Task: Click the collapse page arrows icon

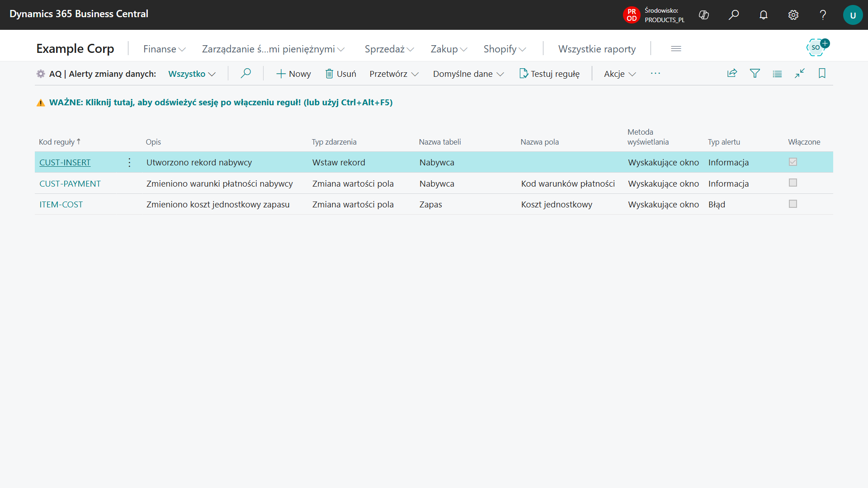Action: click(x=799, y=73)
